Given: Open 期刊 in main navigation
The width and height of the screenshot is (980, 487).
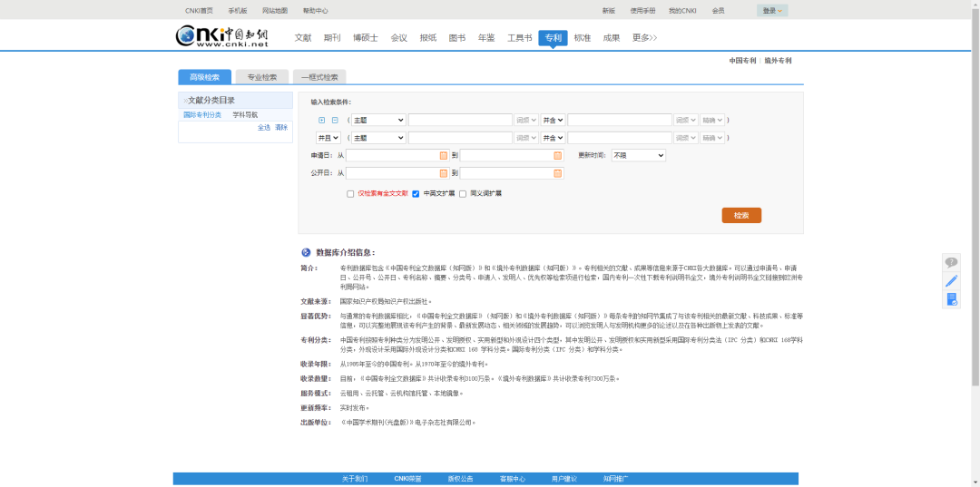Looking at the screenshot, I should 332,38.
